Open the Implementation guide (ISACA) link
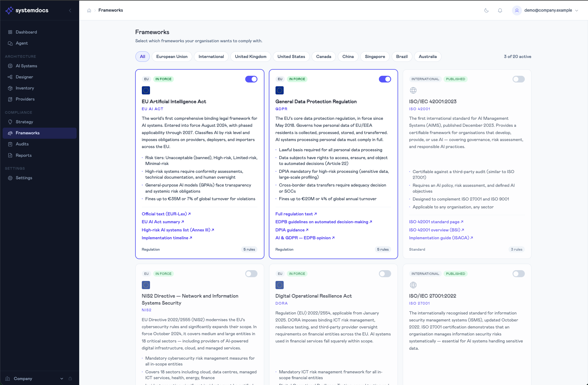Viewport: 588px width, 385px height. point(441,238)
